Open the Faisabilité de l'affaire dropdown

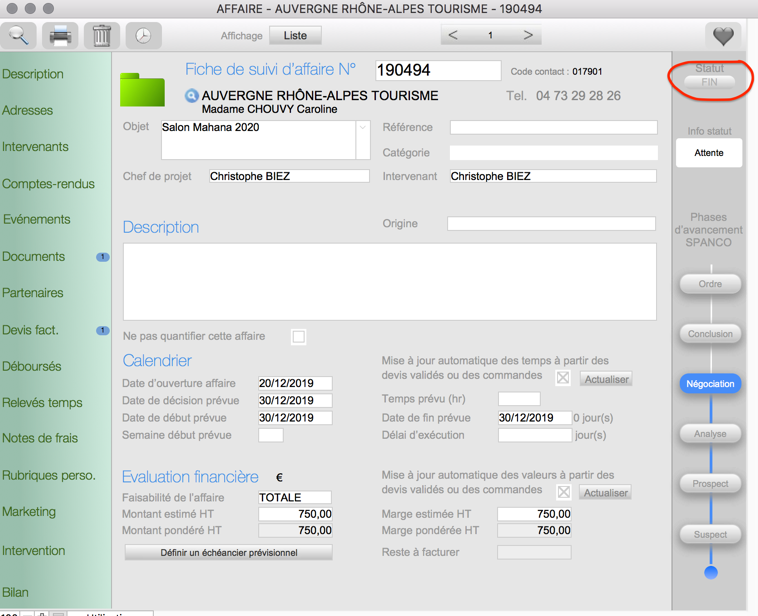pos(294,497)
